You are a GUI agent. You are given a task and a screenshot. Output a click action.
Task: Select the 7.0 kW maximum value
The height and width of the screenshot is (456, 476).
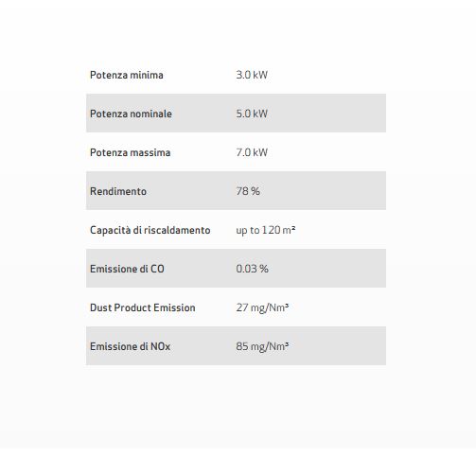(252, 152)
